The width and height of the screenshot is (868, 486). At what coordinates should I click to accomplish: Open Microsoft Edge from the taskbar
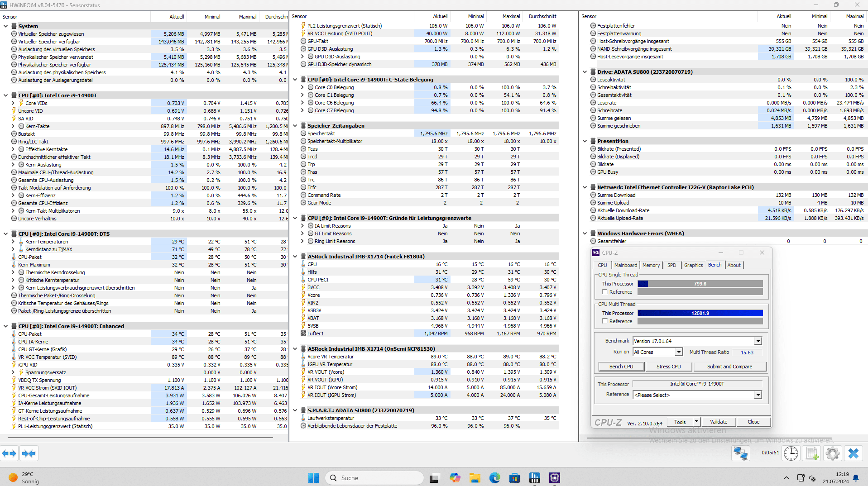494,478
